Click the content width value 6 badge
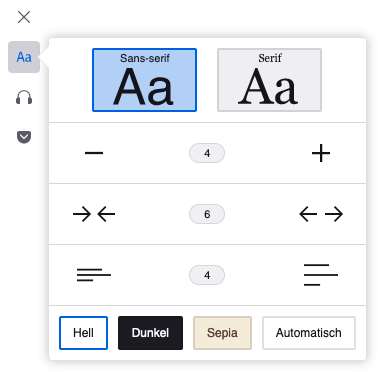Viewport: 378px width, 372px height. pos(207,214)
